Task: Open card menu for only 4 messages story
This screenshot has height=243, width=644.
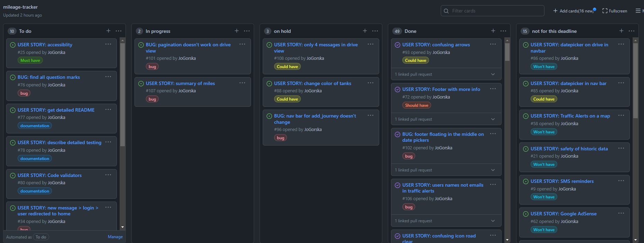Action: coord(371,44)
